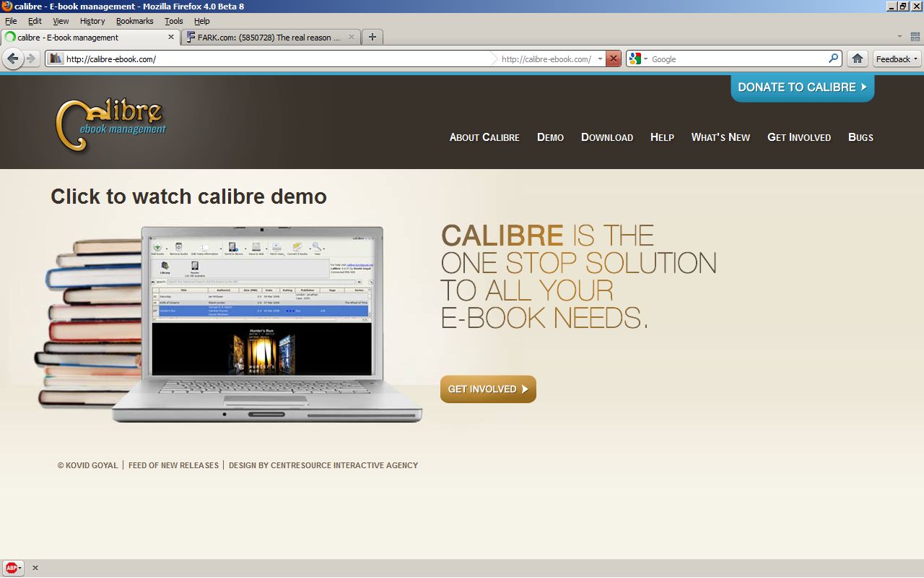
Task: Restore down the Firefox window
Action: point(902,6)
